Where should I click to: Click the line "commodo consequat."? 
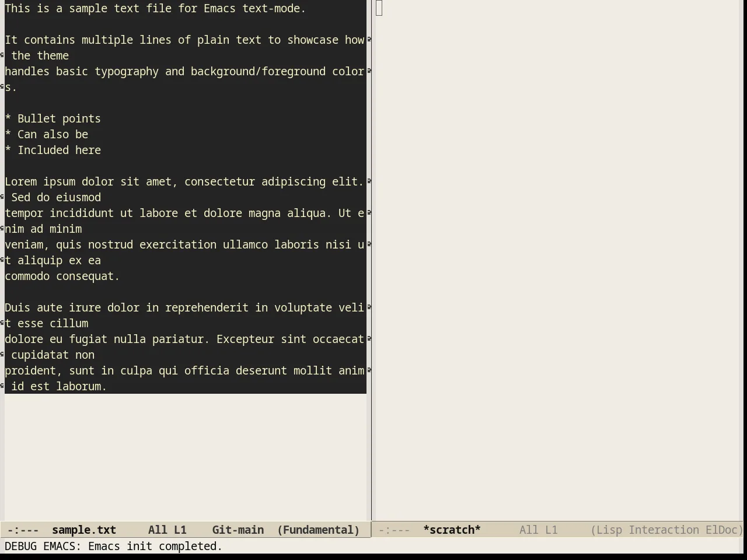point(62,276)
